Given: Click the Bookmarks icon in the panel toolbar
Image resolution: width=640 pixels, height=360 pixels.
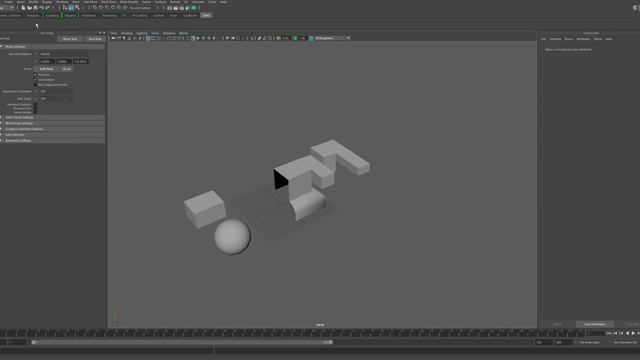Looking at the screenshot, I should pyautogui.click(x=129, y=38).
